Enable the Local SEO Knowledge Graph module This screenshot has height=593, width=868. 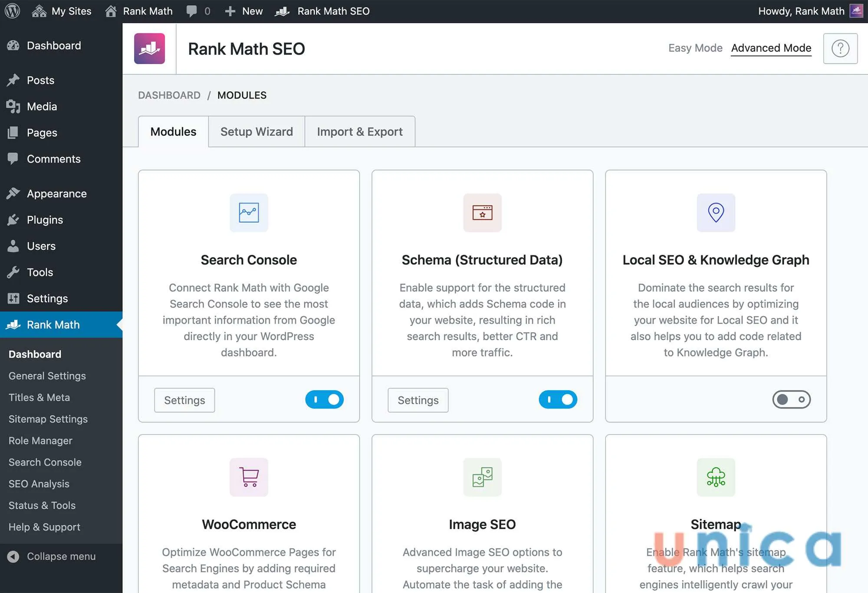(792, 399)
